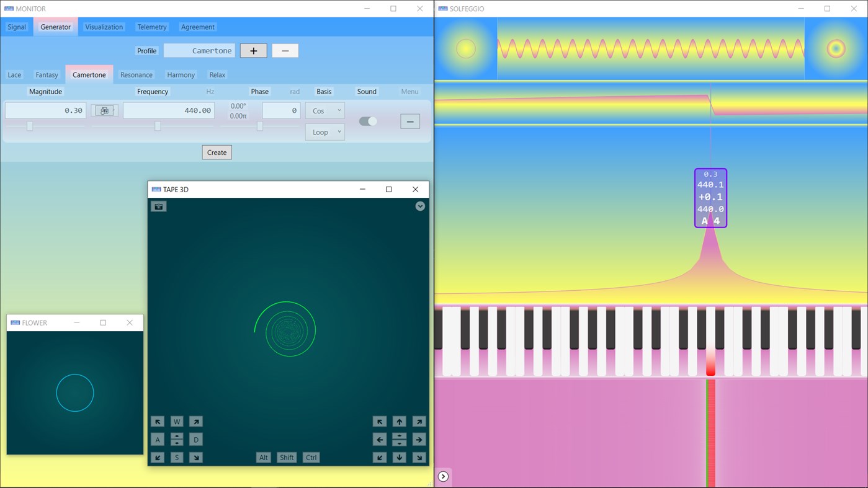Switch to the Telemetry tab in MONITOR
Image resolution: width=868 pixels, height=488 pixels.
[152, 27]
